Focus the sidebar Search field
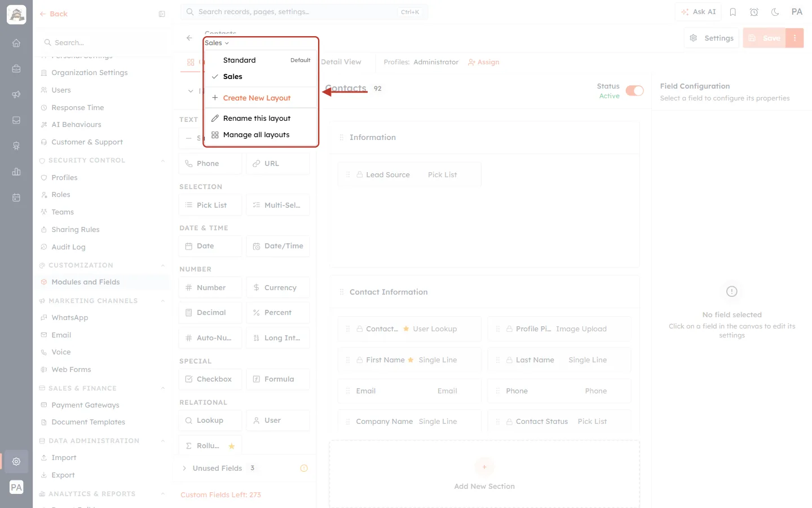 [103, 43]
